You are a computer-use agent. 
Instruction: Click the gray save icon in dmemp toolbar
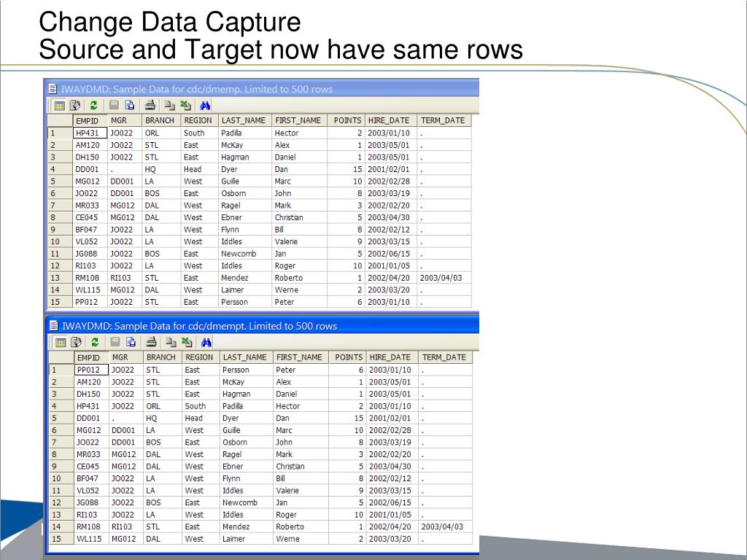point(114,105)
